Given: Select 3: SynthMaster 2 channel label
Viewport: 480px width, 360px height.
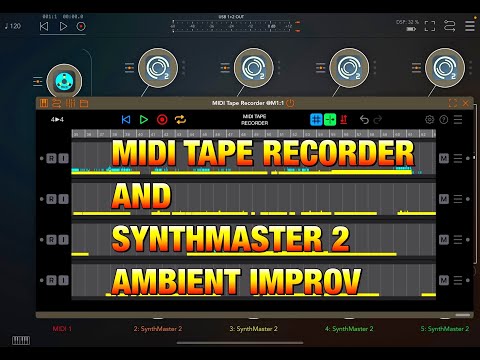Looking at the screenshot, I should [x=254, y=329].
